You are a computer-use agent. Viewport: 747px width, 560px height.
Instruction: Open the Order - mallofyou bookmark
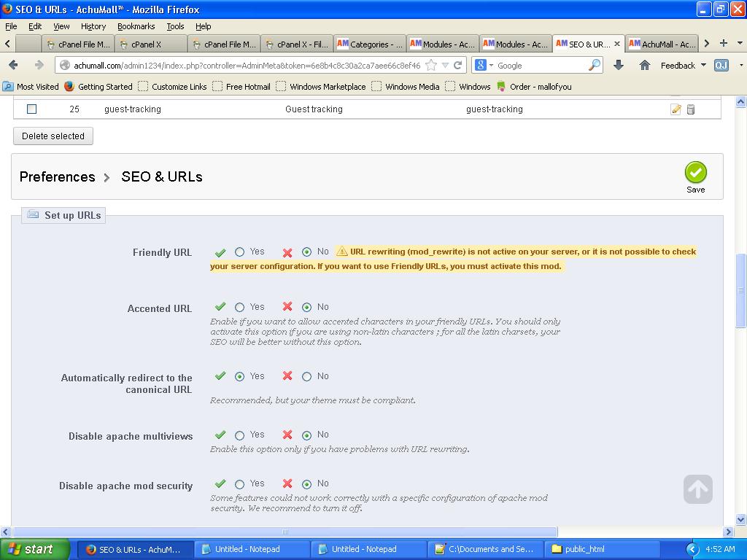click(x=534, y=86)
